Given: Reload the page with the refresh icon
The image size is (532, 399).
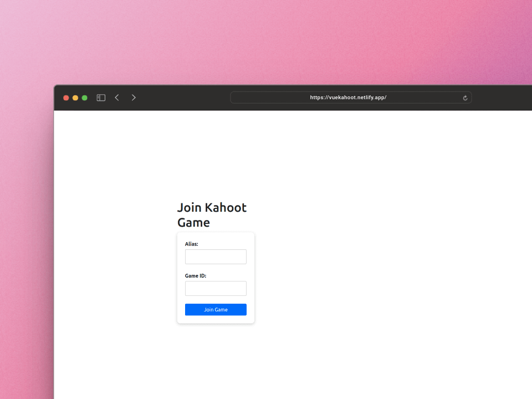Looking at the screenshot, I should (465, 98).
